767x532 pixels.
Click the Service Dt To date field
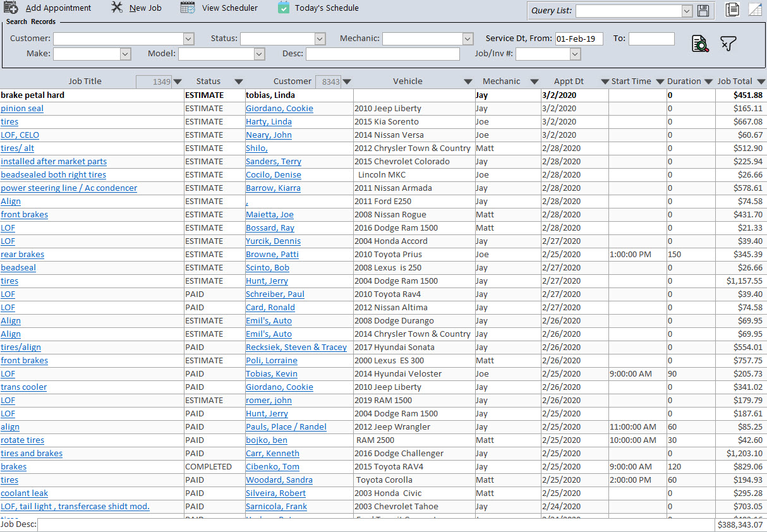tap(651, 39)
